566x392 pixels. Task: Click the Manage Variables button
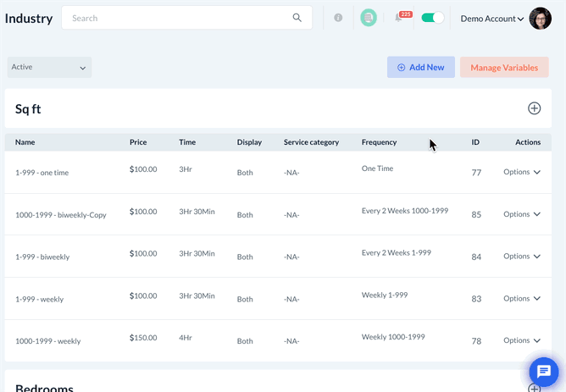click(x=504, y=68)
